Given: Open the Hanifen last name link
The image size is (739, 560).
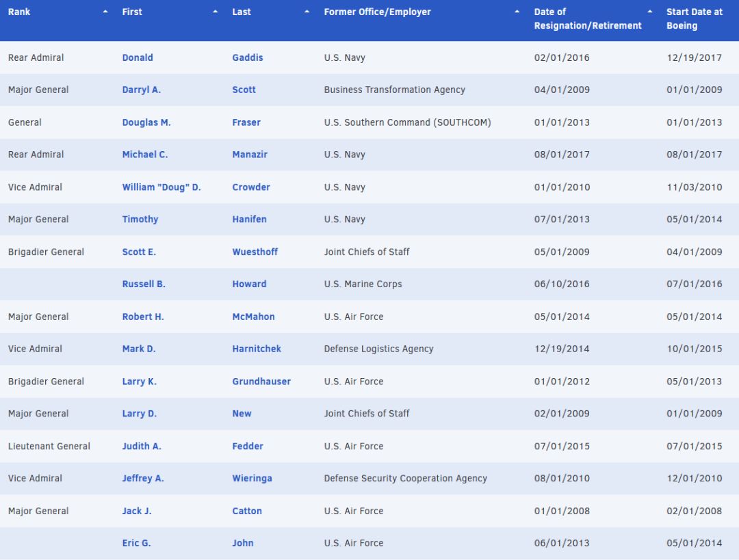Looking at the screenshot, I should pyautogui.click(x=249, y=219).
